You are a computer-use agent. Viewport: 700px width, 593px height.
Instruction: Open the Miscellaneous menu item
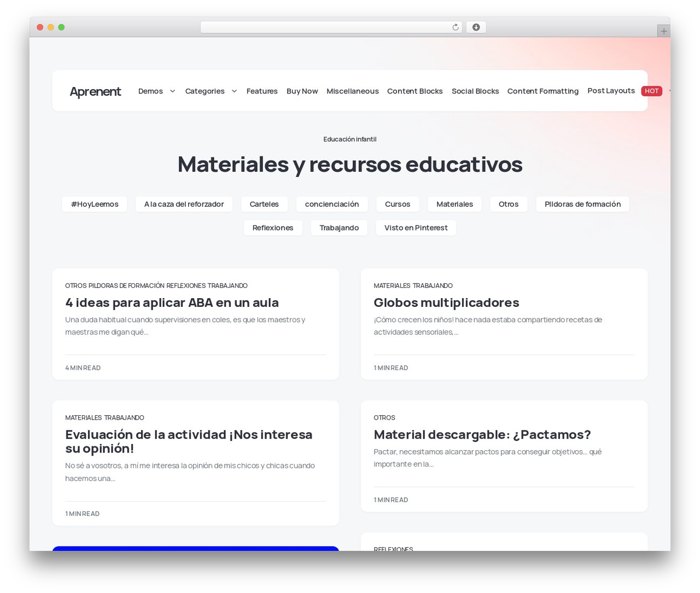pos(353,91)
